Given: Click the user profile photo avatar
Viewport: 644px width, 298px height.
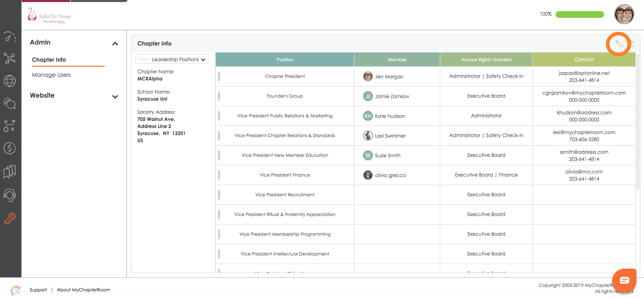Looking at the screenshot, I should tap(624, 14).
